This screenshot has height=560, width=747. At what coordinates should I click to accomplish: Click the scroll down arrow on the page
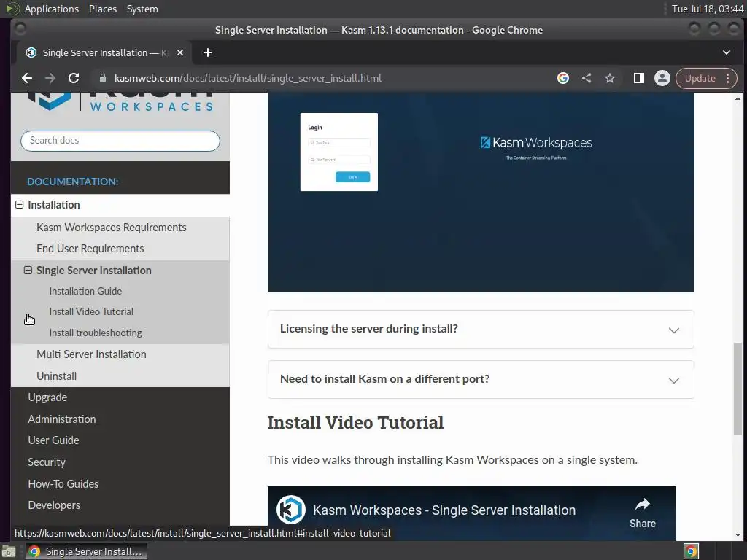(x=738, y=535)
